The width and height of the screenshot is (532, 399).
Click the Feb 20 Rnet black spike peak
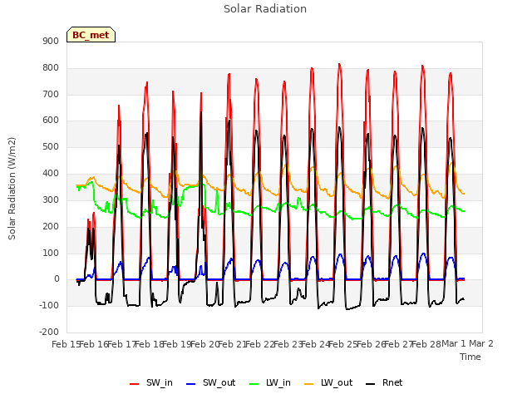201,112
